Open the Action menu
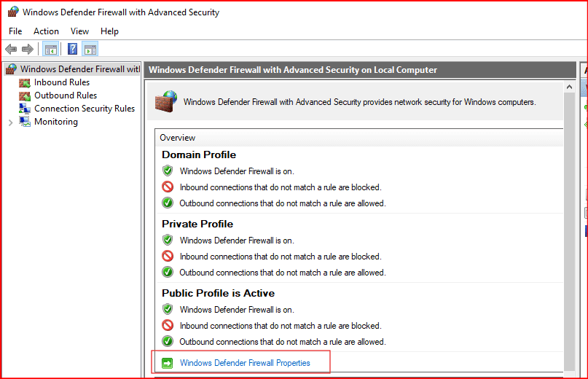 coord(46,31)
